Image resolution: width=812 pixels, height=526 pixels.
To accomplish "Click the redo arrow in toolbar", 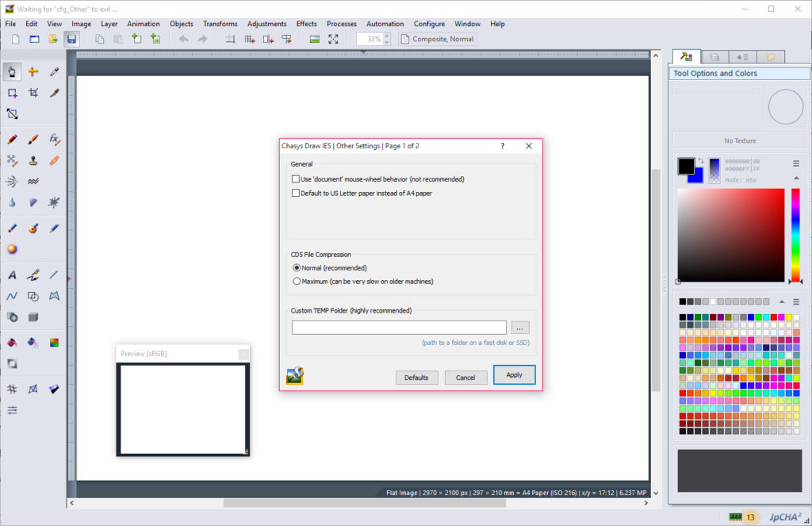I will (x=202, y=39).
